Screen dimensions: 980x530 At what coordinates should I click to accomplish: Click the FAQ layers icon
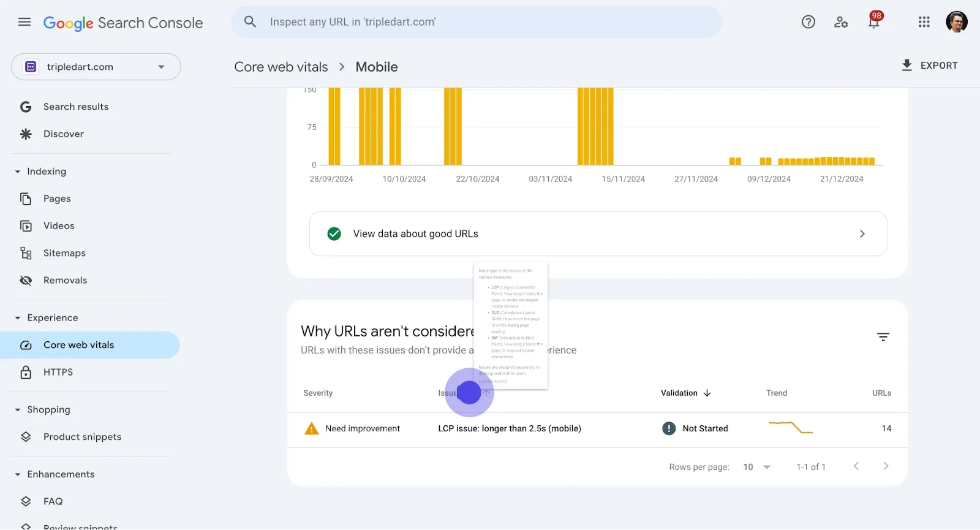tap(26, 502)
